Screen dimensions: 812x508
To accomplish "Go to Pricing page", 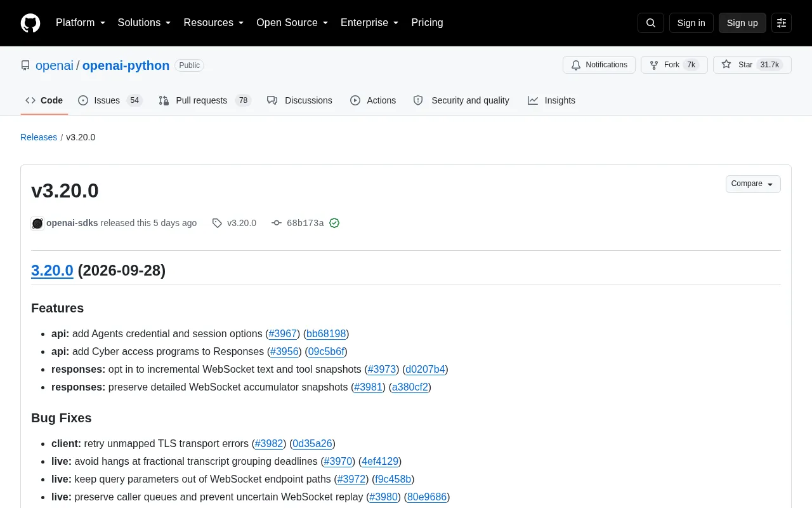I will (x=427, y=23).
